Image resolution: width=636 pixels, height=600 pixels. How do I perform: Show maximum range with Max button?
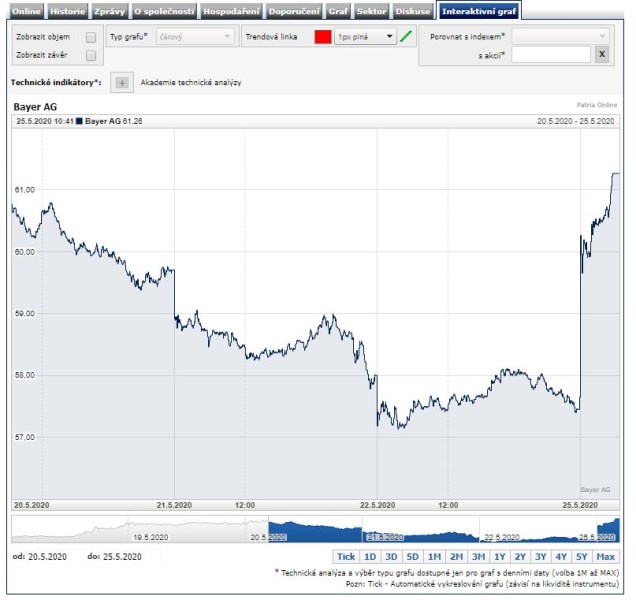605,556
